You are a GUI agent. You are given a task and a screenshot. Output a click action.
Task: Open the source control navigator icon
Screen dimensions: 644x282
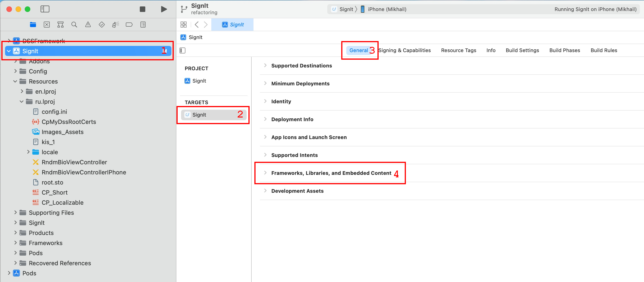click(x=47, y=25)
